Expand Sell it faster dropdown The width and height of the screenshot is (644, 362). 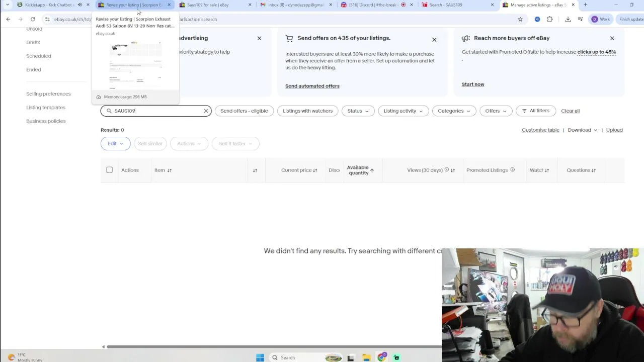click(235, 143)
